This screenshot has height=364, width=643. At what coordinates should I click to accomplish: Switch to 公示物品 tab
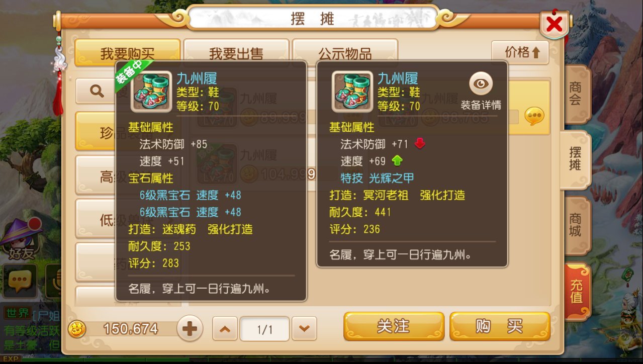coord(345,53)
